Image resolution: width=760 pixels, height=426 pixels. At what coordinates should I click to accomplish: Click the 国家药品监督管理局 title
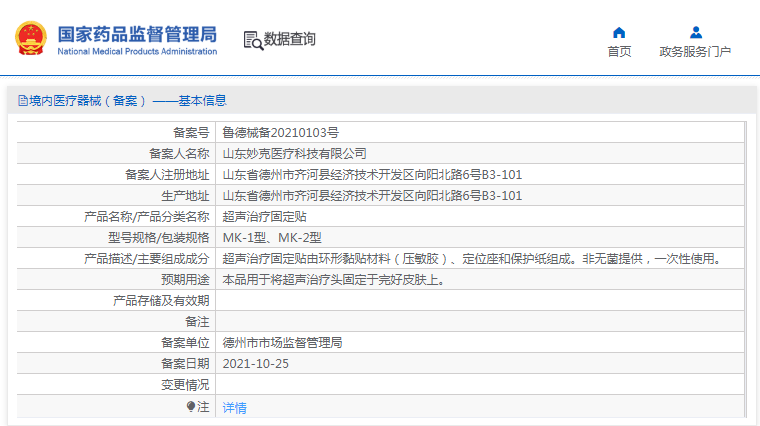pyautogui.click(x=137, y=34)
